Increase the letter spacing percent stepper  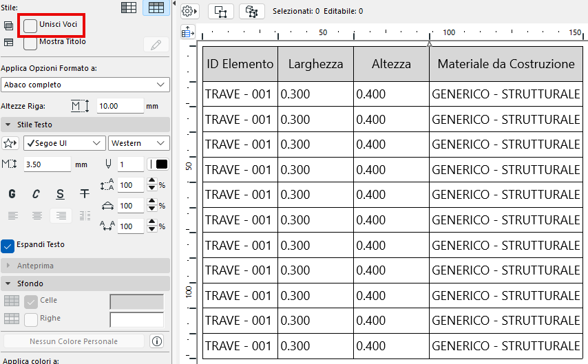click(x=152, y=223)
